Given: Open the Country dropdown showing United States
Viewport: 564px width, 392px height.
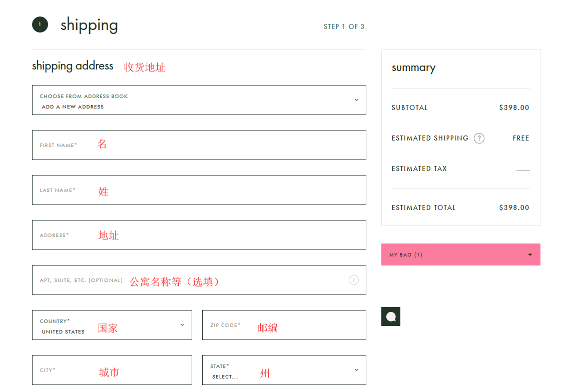Looking at the screenshot, I should click(x=112, y=325).
